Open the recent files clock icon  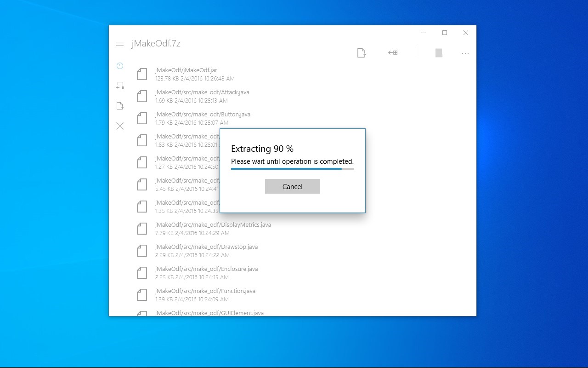tap(120, 66)
